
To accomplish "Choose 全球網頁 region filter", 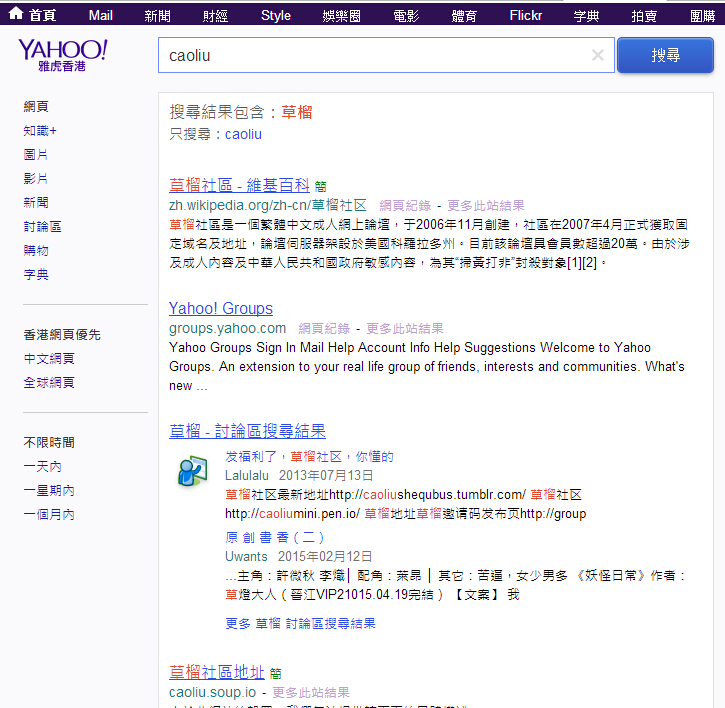I will 49,383.
